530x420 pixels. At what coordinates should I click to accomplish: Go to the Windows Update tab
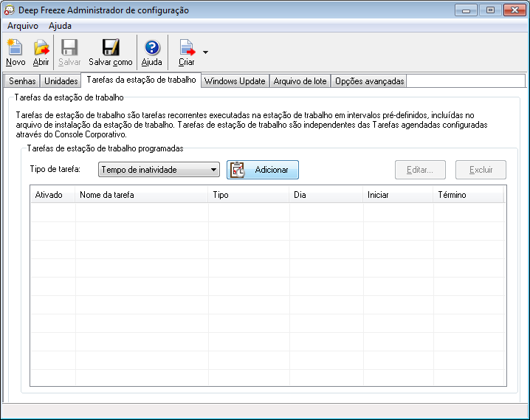click(235, 81)
